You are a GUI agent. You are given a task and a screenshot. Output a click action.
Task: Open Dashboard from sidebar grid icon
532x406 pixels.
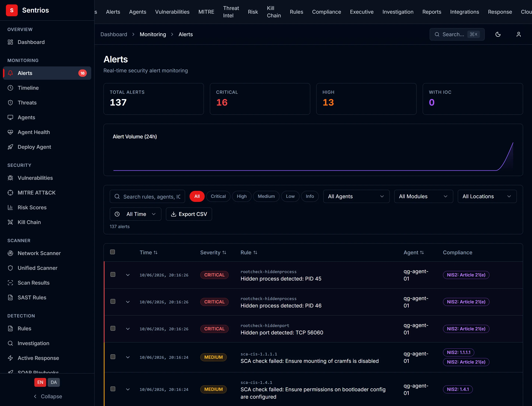(x=10, y=42)
